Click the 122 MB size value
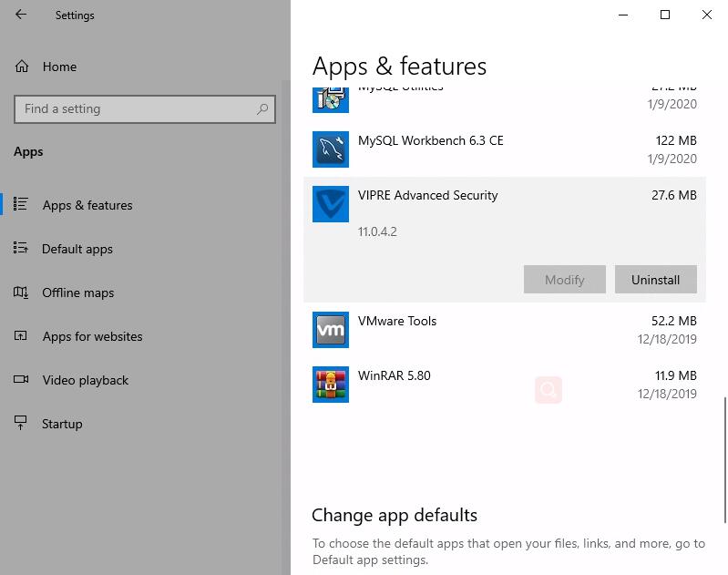 (x=676, y=140)
